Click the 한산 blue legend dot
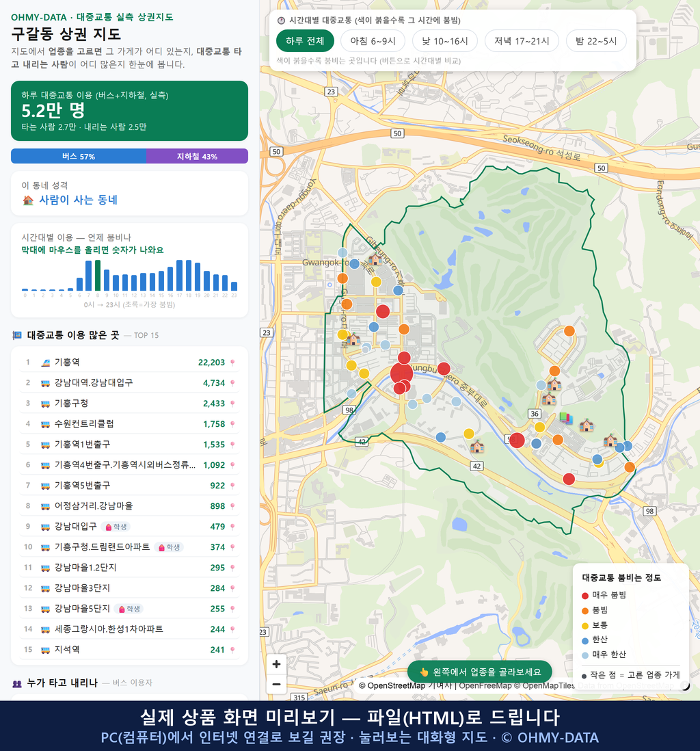 pyautogui.click(x=584, y=641)
